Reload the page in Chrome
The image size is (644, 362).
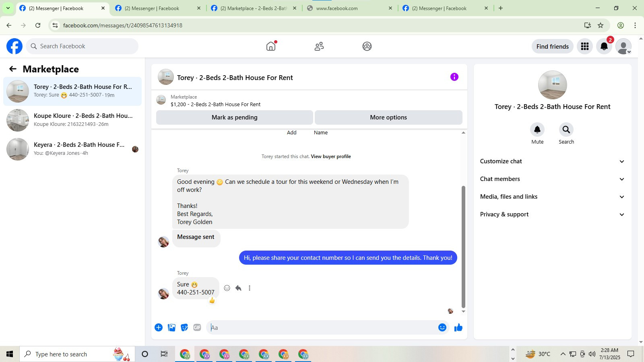(x=38, y=25)
